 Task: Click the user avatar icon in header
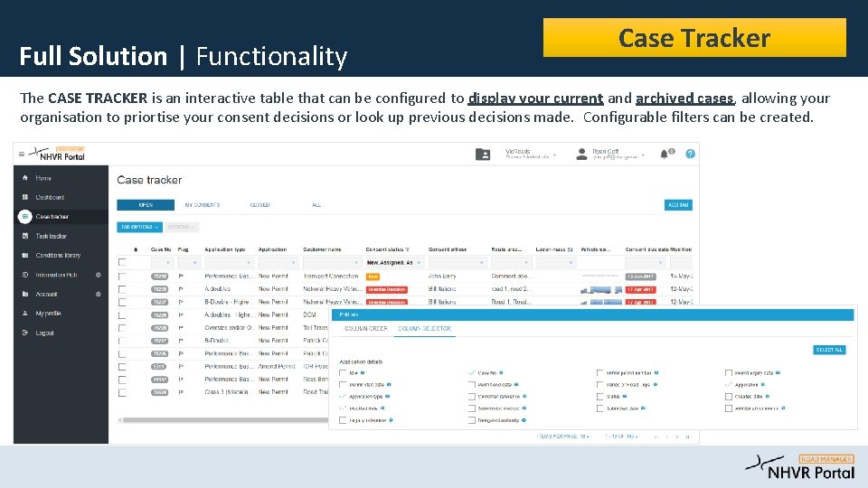(x=581, y=155)
